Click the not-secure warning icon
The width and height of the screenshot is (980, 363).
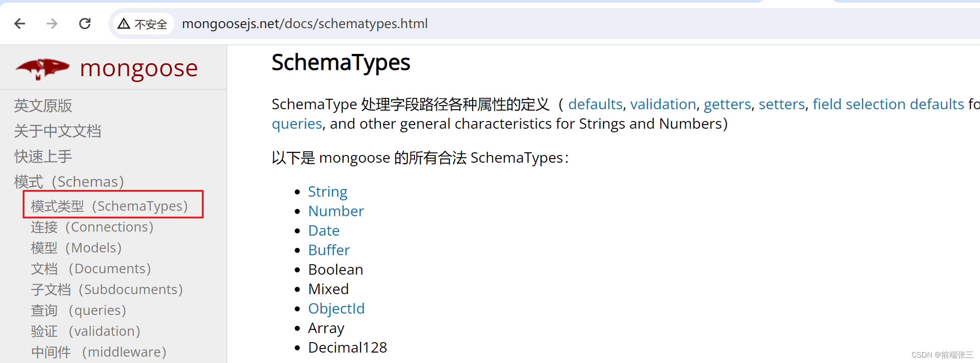pyautogui.click(x=124, y=24)
